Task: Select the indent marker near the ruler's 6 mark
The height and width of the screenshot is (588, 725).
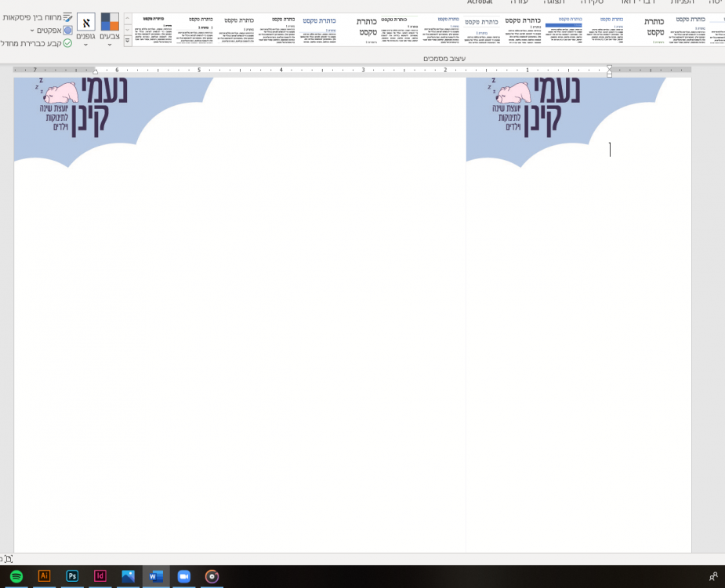Action: [96, 71]
